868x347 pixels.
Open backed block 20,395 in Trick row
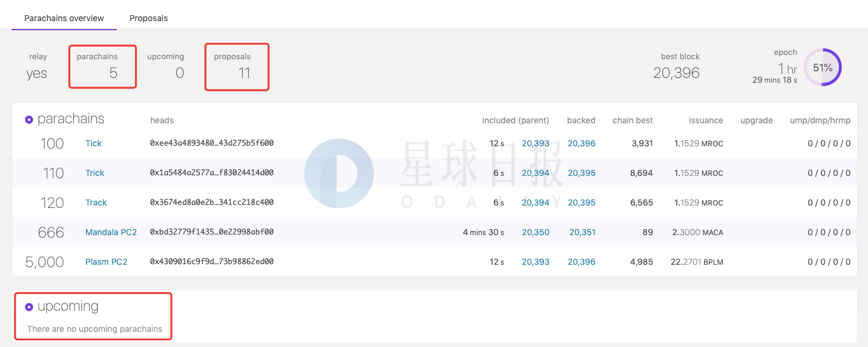(x=582, y=173)
